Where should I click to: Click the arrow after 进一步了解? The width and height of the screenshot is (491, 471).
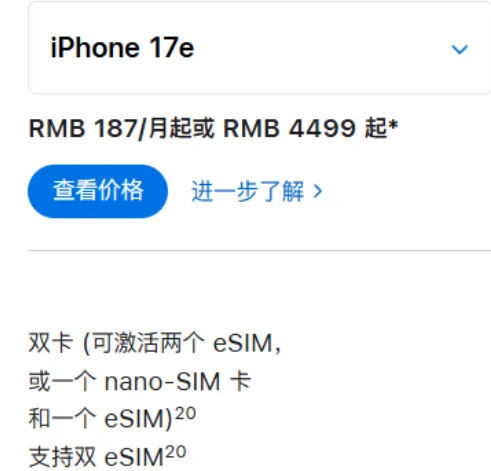click(x=318, y=192)
